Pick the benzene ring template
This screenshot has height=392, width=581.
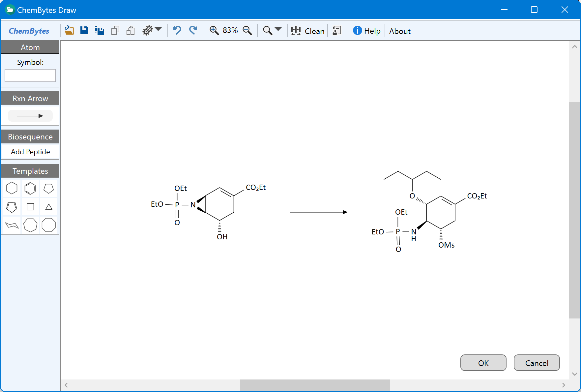tap(30, 188)
